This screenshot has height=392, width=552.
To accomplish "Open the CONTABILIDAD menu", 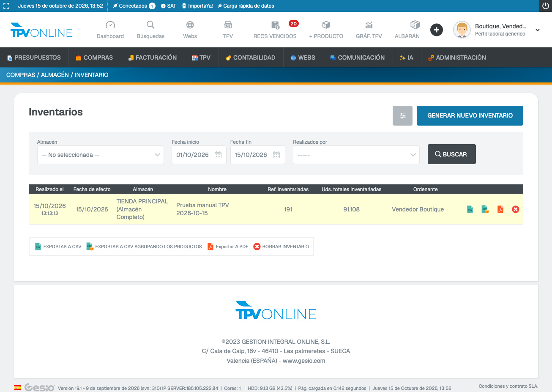I will tap(251, 58).
